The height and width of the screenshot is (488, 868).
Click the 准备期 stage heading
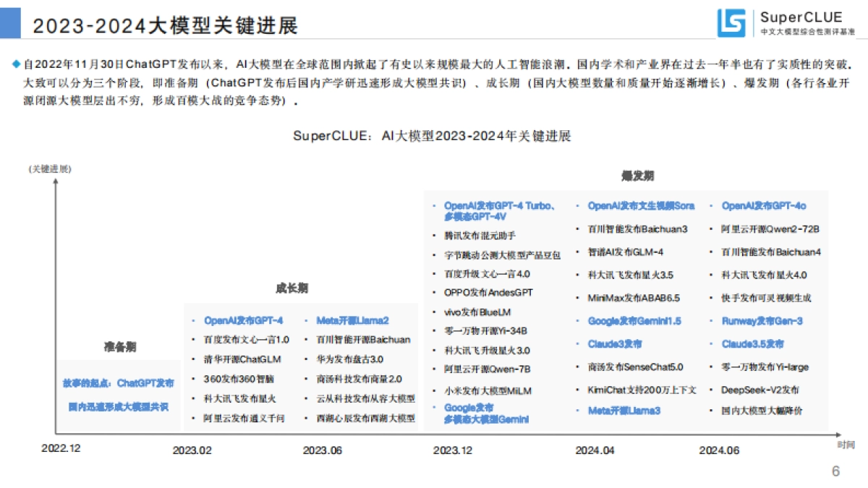[121, 348]
